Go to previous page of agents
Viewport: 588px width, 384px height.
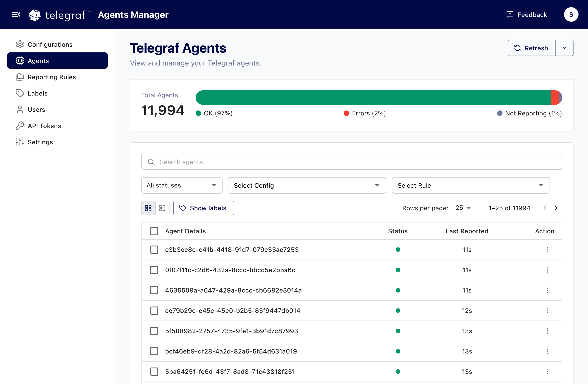coord(545,208)
